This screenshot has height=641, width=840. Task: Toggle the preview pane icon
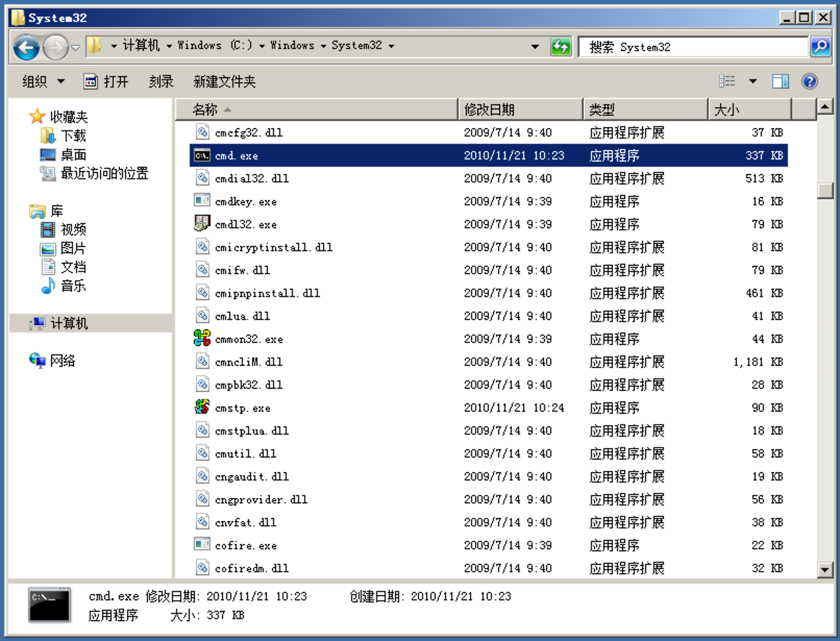tap(780, 81)
